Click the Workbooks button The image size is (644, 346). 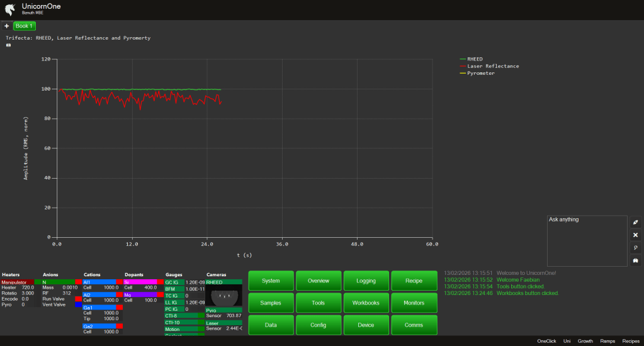(x=366, y=303)
